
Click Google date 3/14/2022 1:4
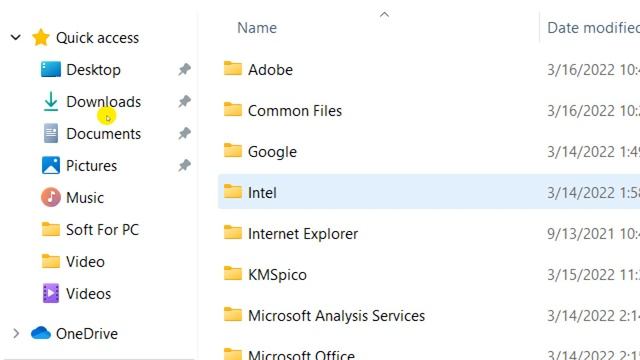[x=593, y=152]
